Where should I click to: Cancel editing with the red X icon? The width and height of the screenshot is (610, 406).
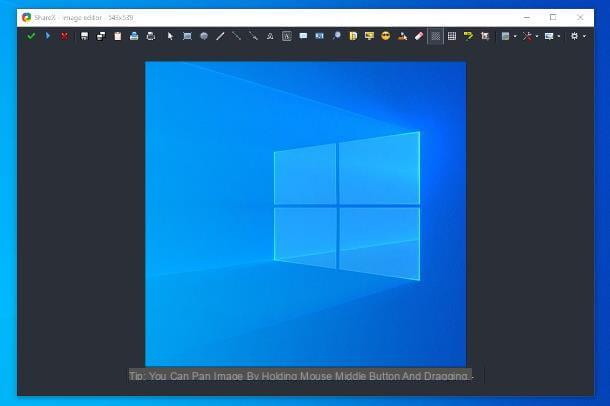pos(64,36)
